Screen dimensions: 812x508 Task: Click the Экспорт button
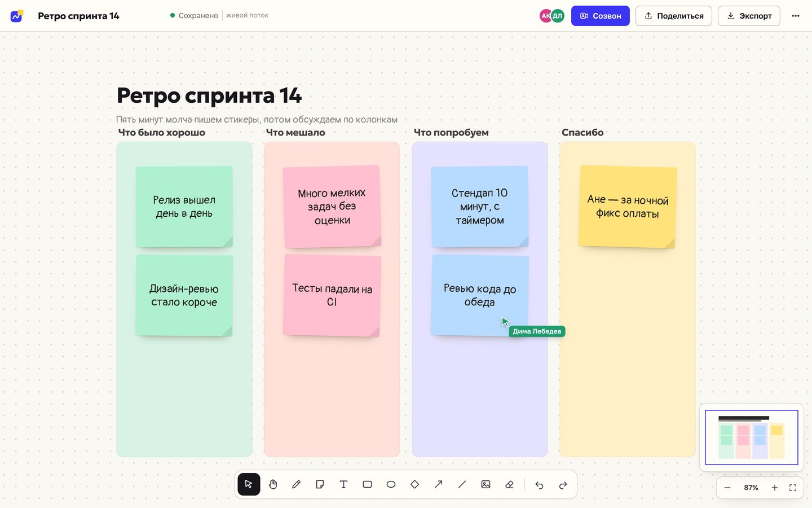(x=749, y=16)
